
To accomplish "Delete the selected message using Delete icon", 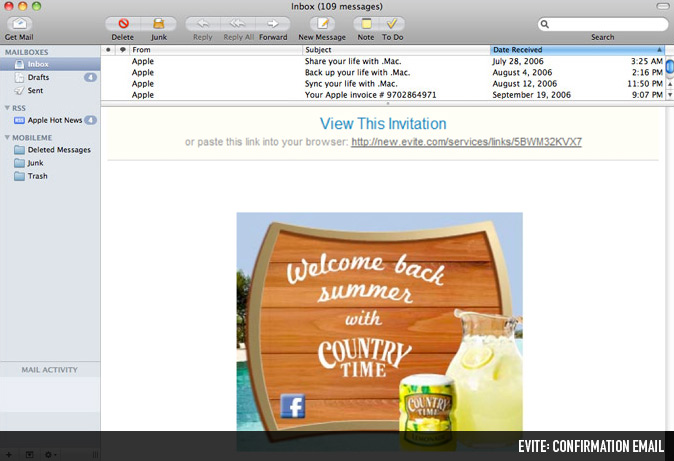I will pyautogui.click(x=123, y=23).
